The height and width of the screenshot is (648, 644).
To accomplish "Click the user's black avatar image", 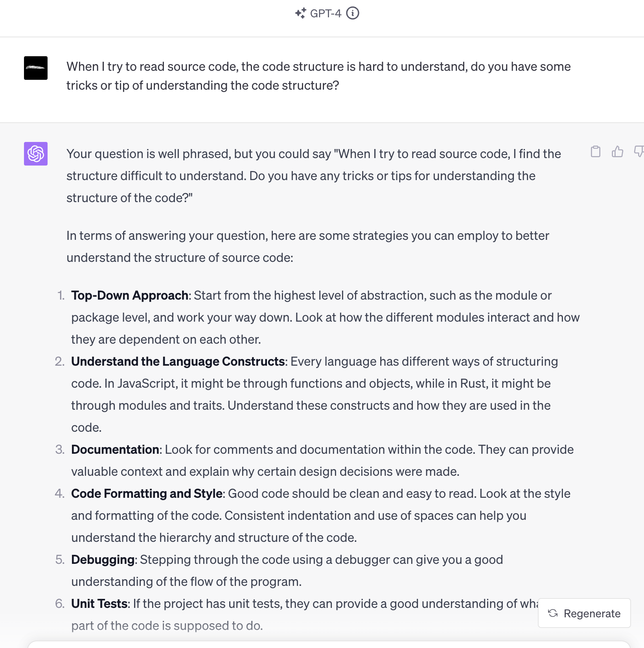I will tap(36, 68).
